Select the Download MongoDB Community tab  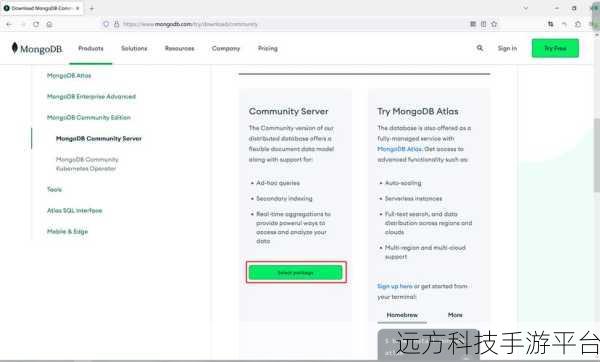[42, 8]
